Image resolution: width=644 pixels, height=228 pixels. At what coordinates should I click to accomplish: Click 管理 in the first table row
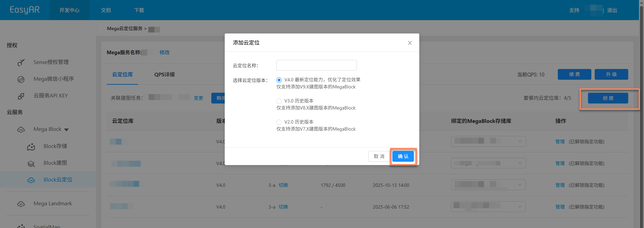coord(560,142)
